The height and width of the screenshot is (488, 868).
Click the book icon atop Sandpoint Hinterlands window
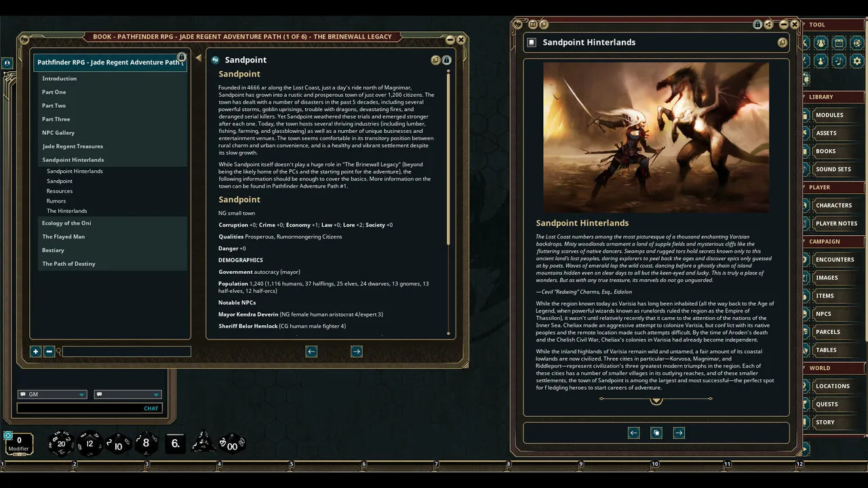pyautogui.click(x=533, y=24)
